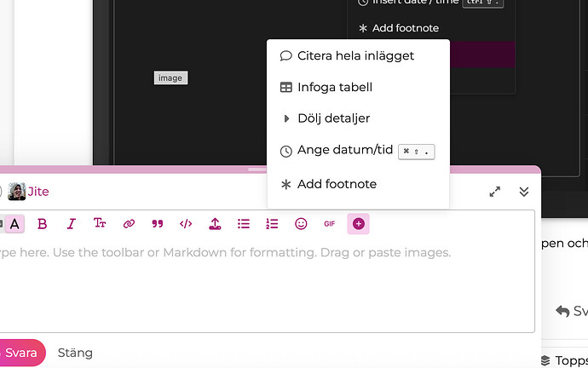Choose Ange datum/tid menu option
The width and height of the screenshot is (588, 368).
coord(358,151)
